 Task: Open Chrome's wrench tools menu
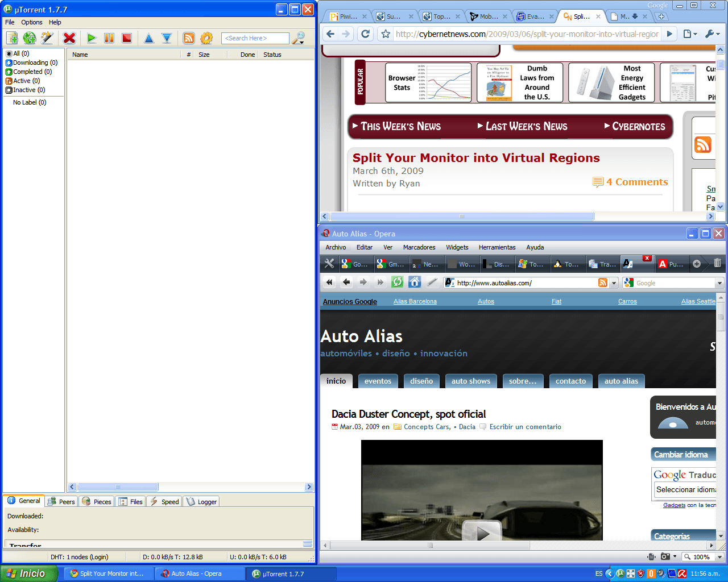coord(712,34)
